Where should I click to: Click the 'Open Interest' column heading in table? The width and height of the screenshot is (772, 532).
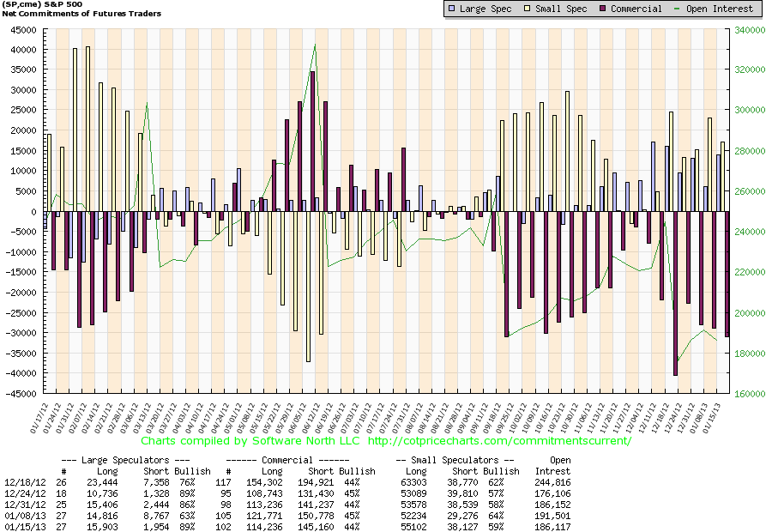[553, 465]
